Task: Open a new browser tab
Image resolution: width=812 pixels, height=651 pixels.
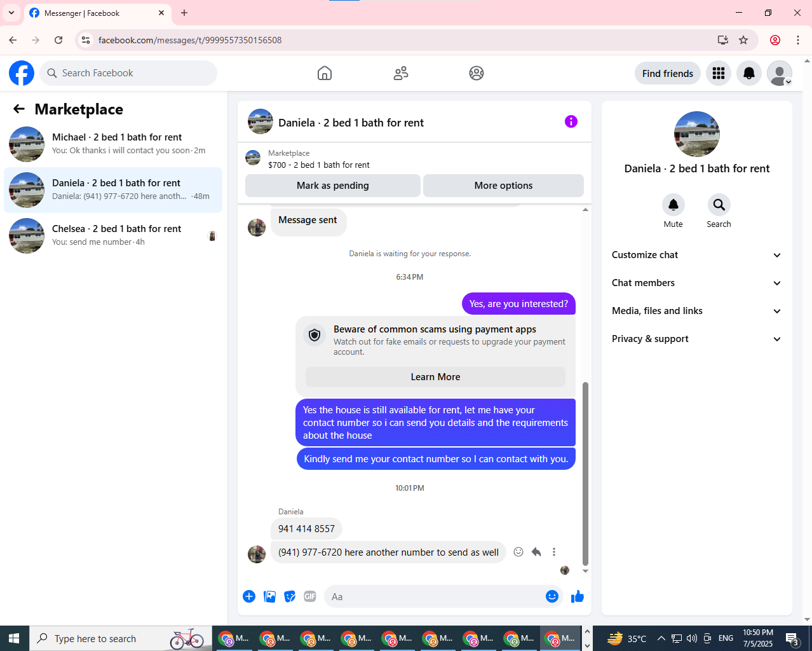Action: click(x=184, y=13)
